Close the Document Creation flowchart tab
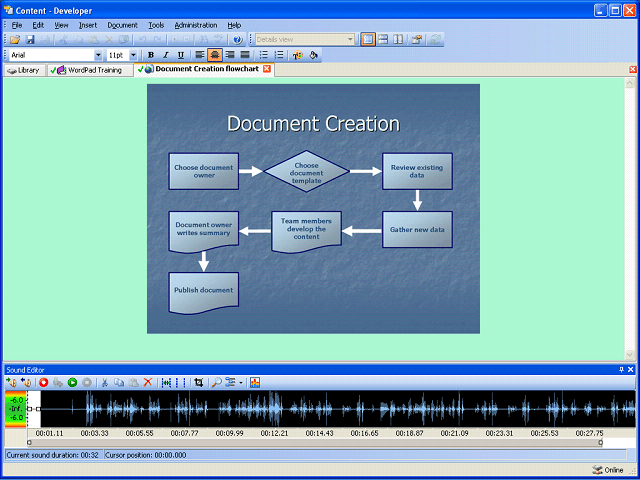The height and width of the screenshot is (480, 640). pos(267,69)
